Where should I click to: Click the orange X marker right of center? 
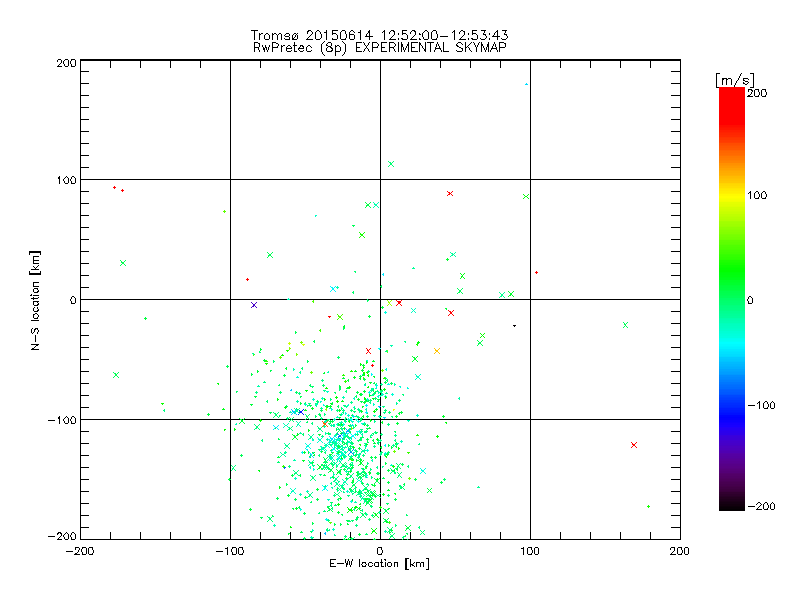coord(437,351)
